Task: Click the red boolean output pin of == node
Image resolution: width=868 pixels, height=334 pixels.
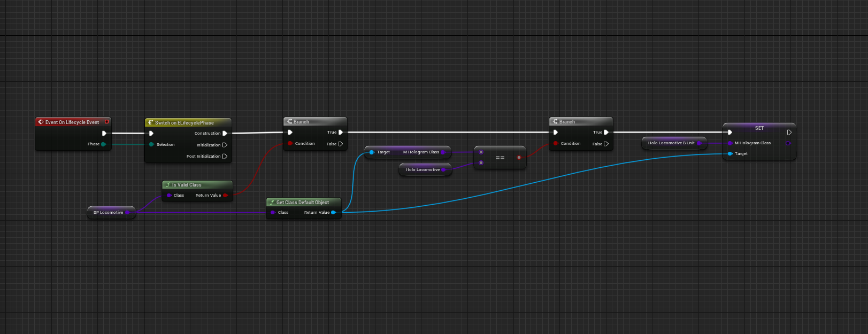Action: [519, 158]
